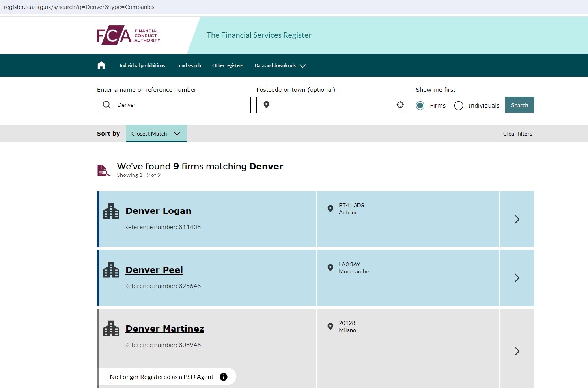Image resolution: width=588 pixels, height=388 pixels.
Task: Click the building icon beside Denver Martinez
Action: click(x=111, y=329)
